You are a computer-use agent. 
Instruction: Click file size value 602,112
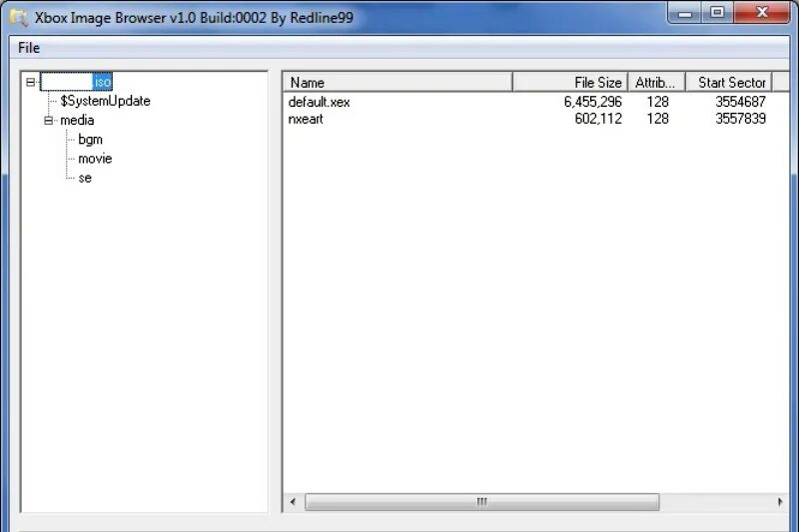598,119
